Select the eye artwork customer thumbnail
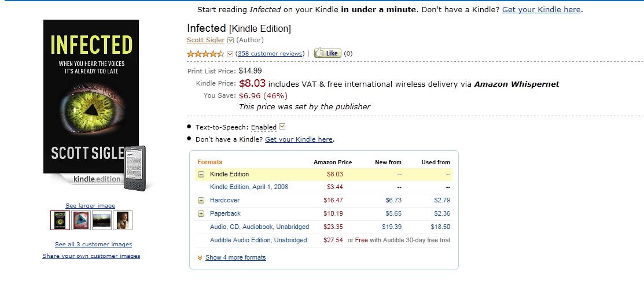 (x=80, y=220)
